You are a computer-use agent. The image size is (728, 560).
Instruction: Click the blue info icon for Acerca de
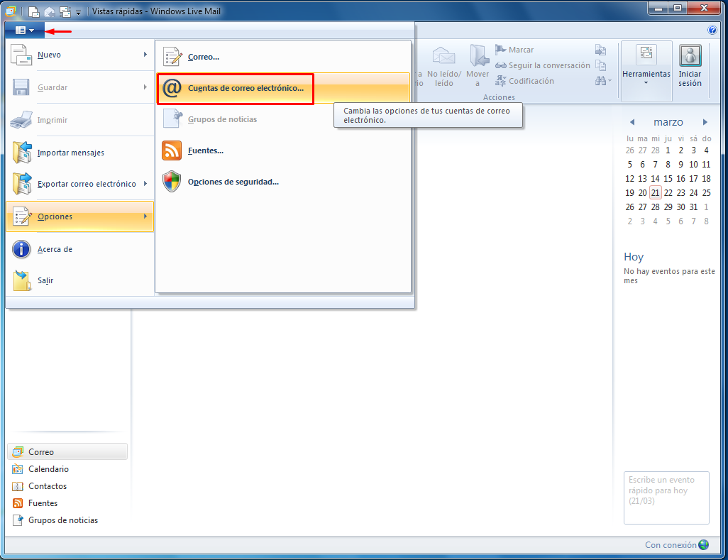point(21,249)
